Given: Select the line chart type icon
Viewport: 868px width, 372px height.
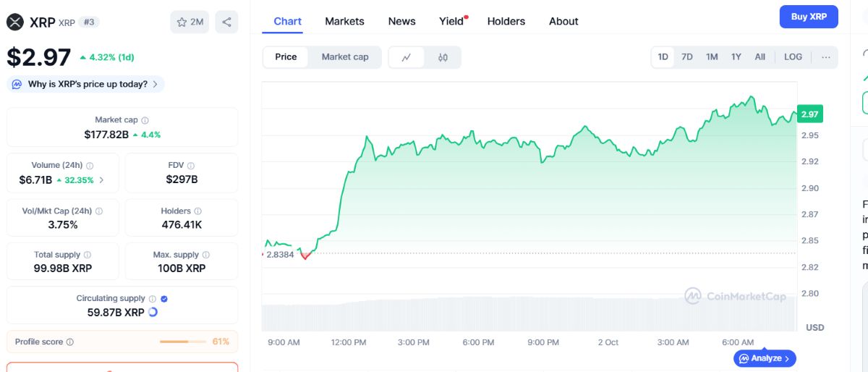Looking at the screenshot, I should click(x=407, y=57).
